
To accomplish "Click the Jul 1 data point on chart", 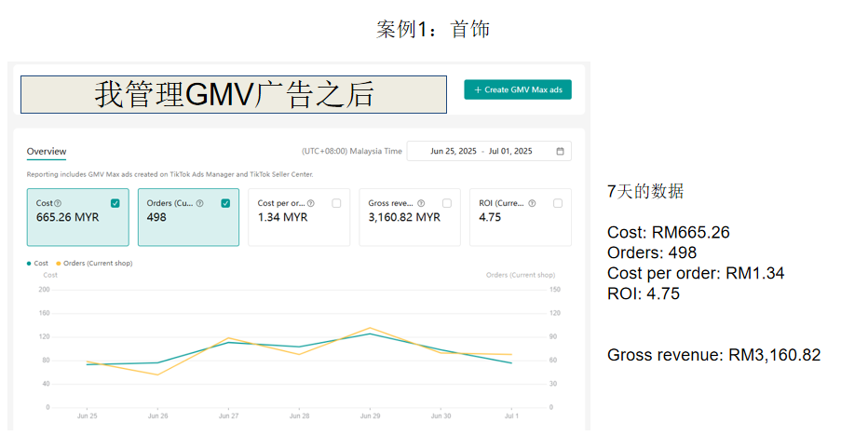I will (511, 363).
